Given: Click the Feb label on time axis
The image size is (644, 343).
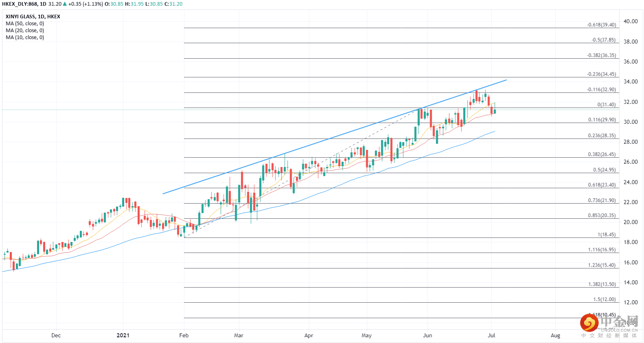Looking at the screenshot, I should coord(184,336).
